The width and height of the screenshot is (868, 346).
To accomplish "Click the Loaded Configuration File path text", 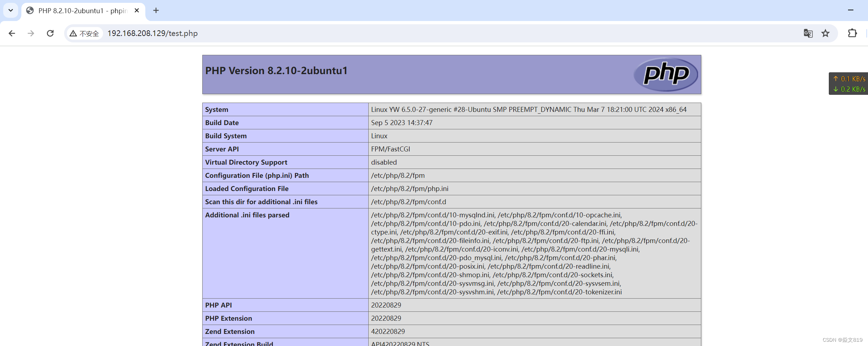I will click(x=409, y=189).
